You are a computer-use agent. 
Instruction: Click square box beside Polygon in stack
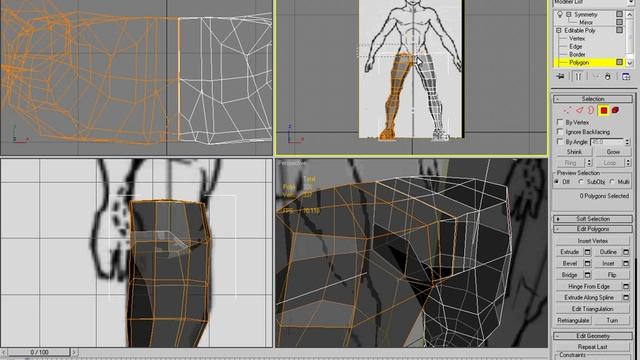(x=619, y=62)
